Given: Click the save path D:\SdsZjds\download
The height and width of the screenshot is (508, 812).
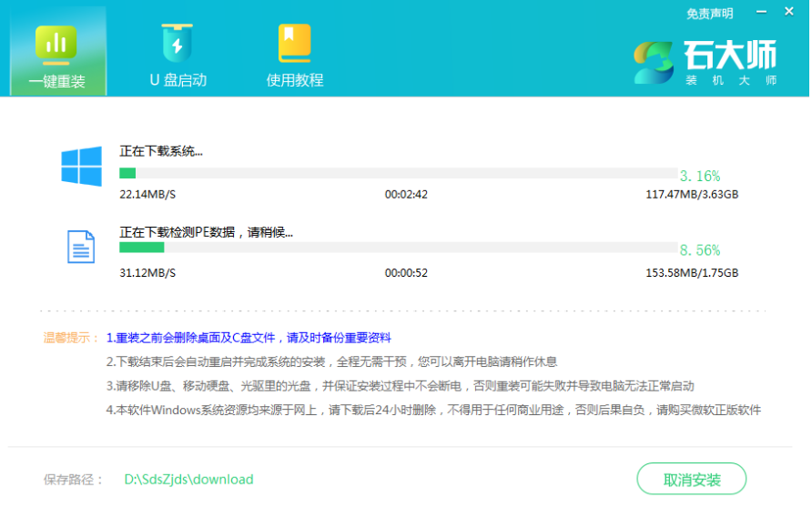Looking at the screenshot, I should pos(188,479).
